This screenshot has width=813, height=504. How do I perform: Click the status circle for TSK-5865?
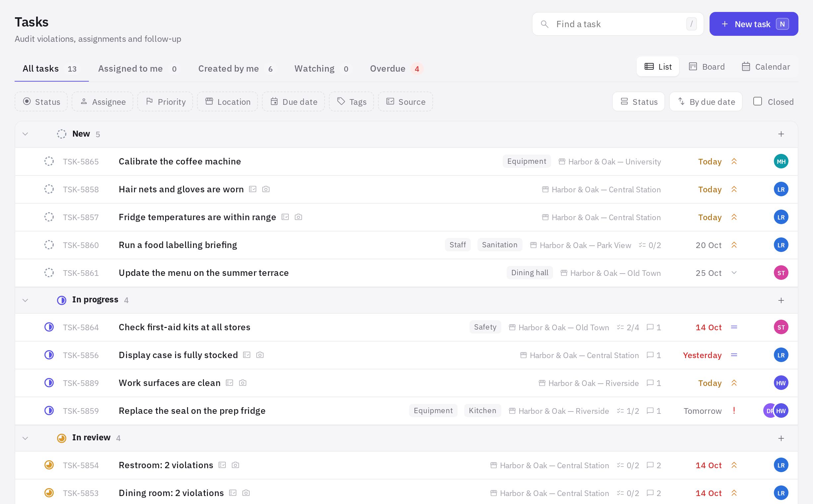point(49,161)
